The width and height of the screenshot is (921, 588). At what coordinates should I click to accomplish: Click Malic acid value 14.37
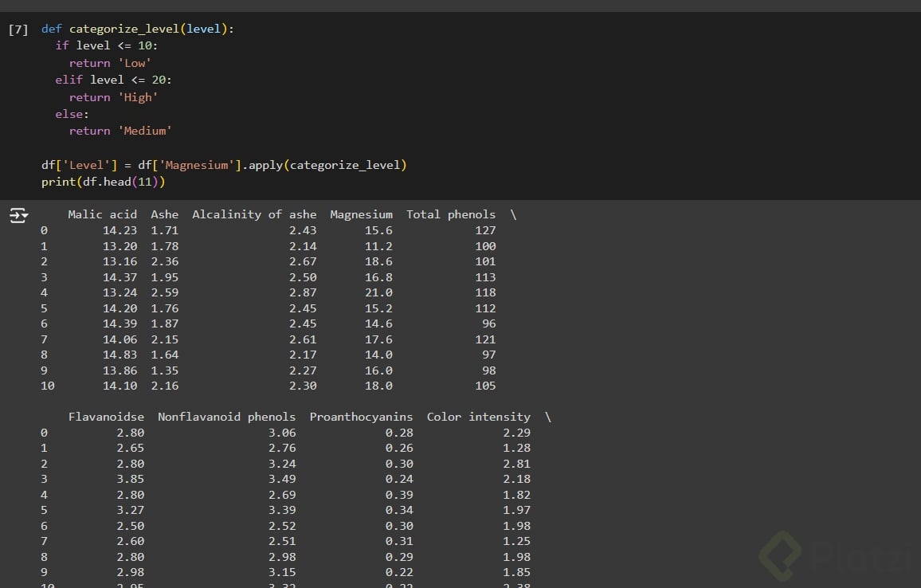click(x=120, y=277)
